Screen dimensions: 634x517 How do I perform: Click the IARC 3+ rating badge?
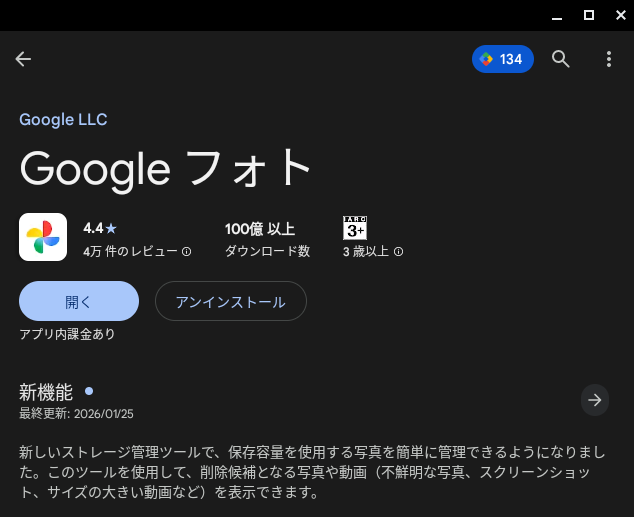[x=355, y=228]
